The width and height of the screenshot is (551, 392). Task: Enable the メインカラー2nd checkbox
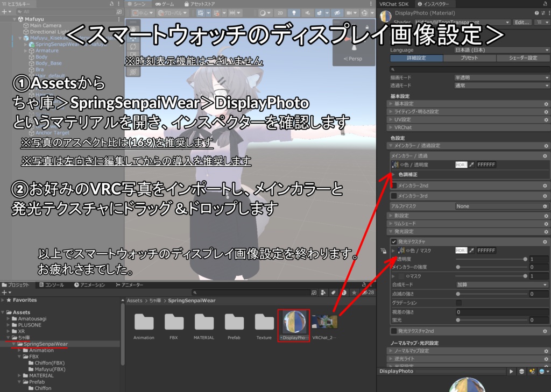point(394,186)
